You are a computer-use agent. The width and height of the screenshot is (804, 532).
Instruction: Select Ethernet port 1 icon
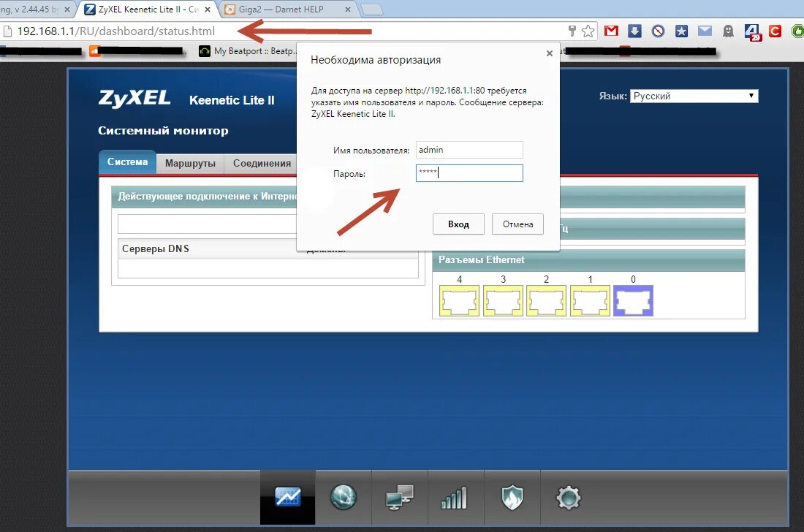(590, 300)
